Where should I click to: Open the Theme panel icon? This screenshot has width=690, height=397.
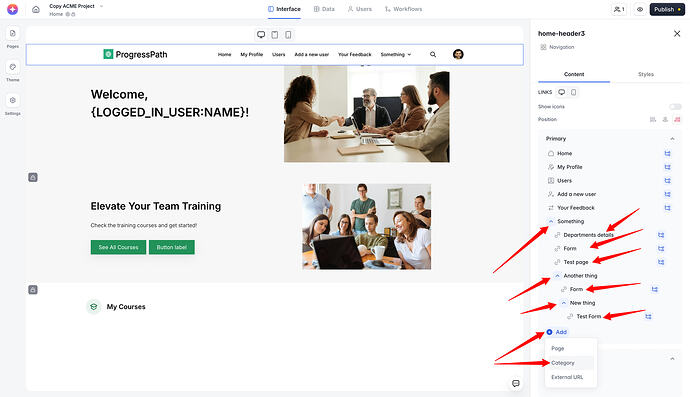tap(12, 67)
